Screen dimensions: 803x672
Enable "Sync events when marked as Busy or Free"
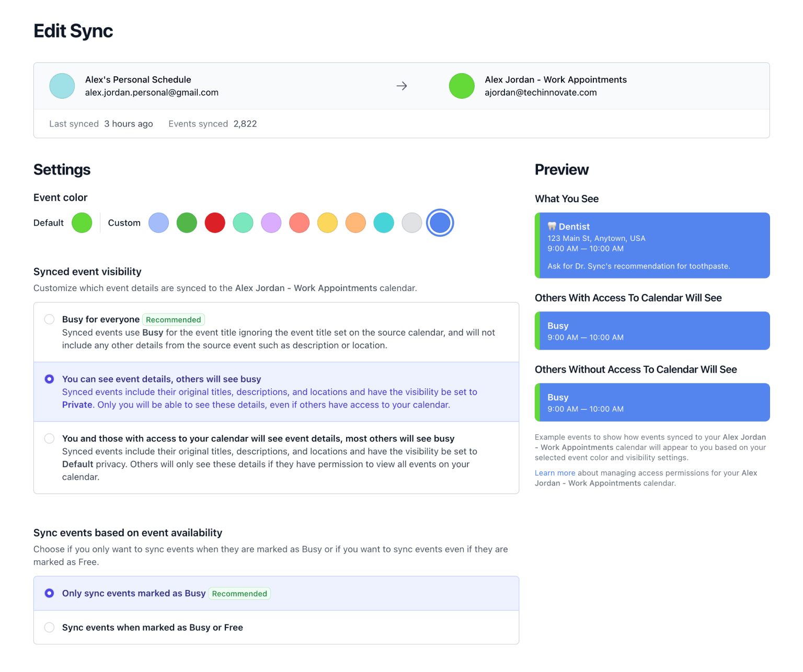tap(49, 627)
